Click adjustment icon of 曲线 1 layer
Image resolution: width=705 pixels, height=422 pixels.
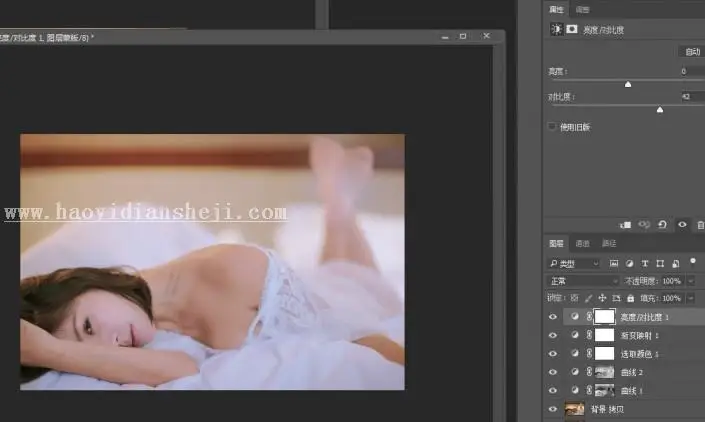(575, 391)
